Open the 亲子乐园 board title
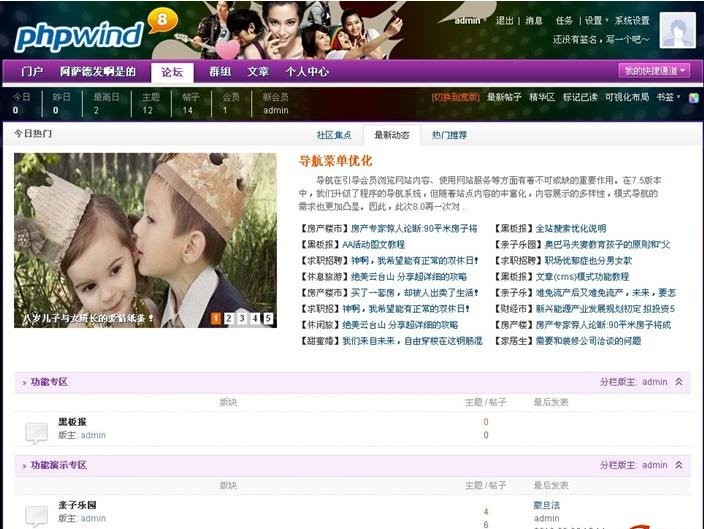The image size is (704, 529). [77, 505]
